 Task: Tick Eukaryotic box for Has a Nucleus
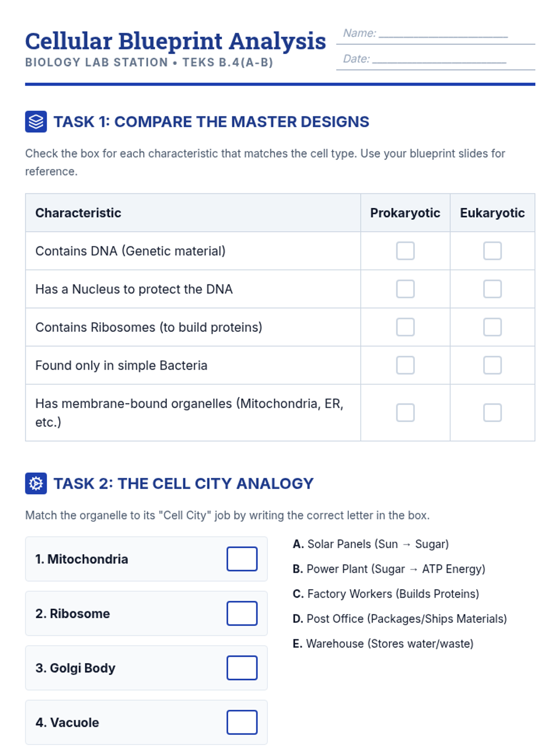(492, 289)
